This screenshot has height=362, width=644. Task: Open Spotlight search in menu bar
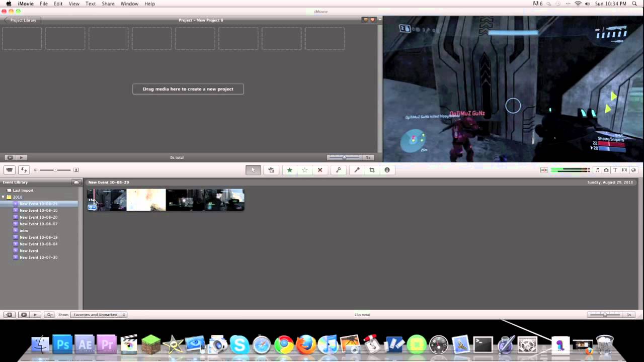(634, 4)
